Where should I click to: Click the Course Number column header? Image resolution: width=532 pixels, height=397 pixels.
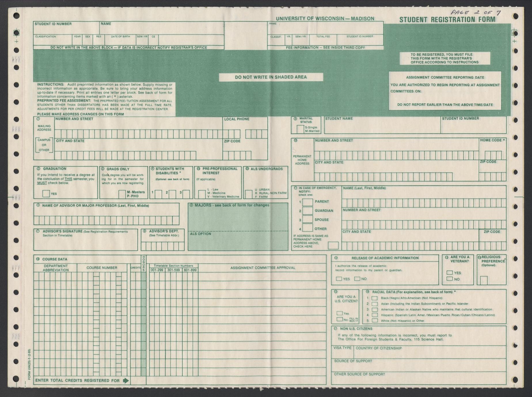102,268
